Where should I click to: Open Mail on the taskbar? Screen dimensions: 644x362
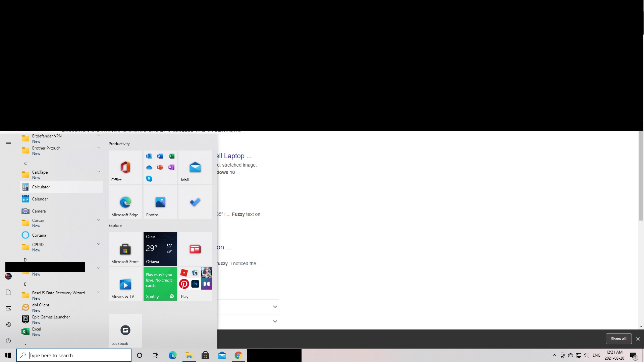pyautogui.click(x=222, y=355)
